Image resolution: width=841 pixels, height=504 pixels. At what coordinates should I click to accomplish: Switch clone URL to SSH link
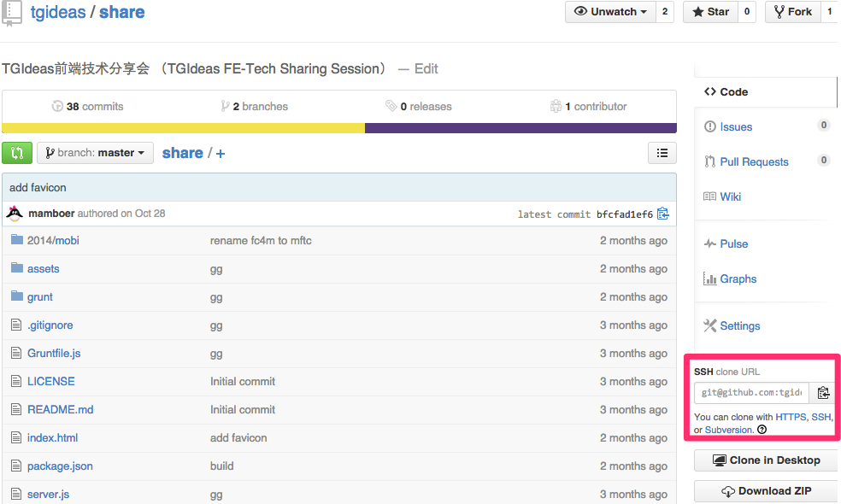click(820, 417)
